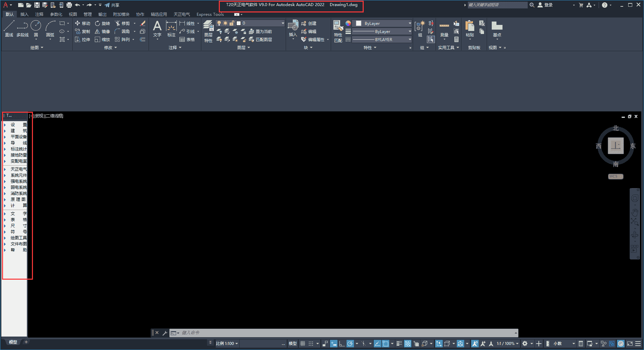Click the 标注 (Dimension) tool

pos(171,29)
